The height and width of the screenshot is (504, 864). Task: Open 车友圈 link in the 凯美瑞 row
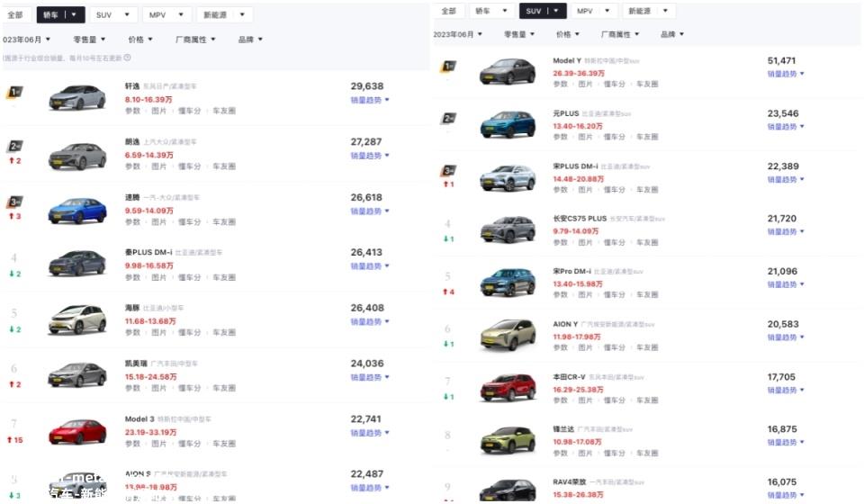click(x=224, y=388)
